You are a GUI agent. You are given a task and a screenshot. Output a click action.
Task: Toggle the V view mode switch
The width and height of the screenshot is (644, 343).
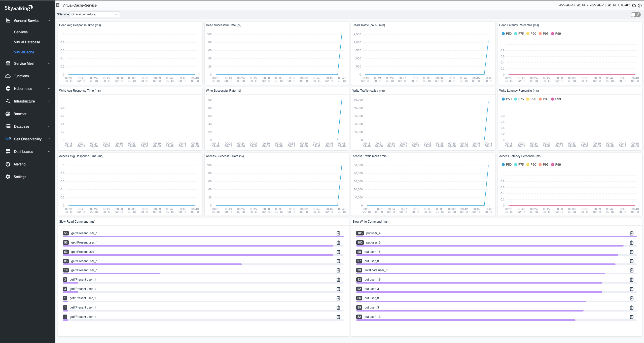point(635,15)
